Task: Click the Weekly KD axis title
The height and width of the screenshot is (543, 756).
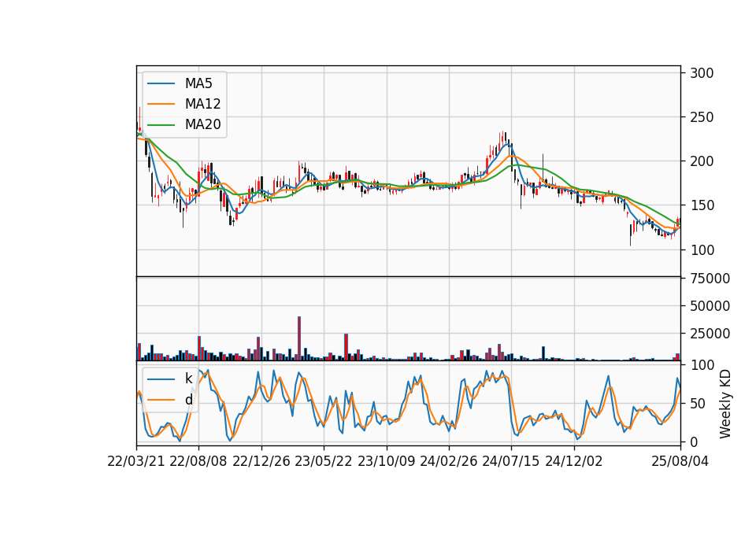Action: [724, 404]
